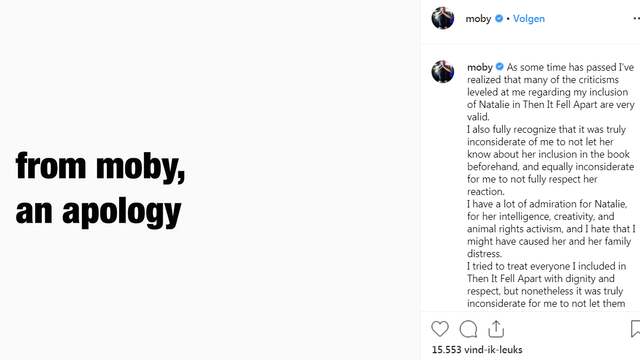Follow moby via the Volgen link

tap(529, 19)
